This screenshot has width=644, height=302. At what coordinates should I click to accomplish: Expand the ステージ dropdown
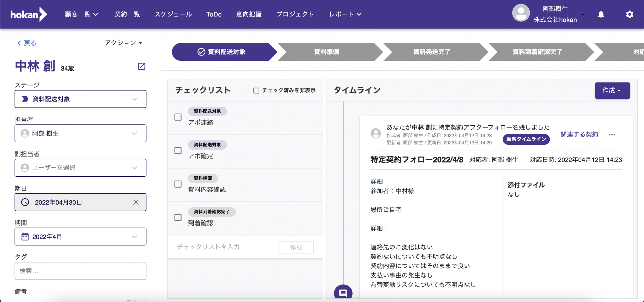80,99
